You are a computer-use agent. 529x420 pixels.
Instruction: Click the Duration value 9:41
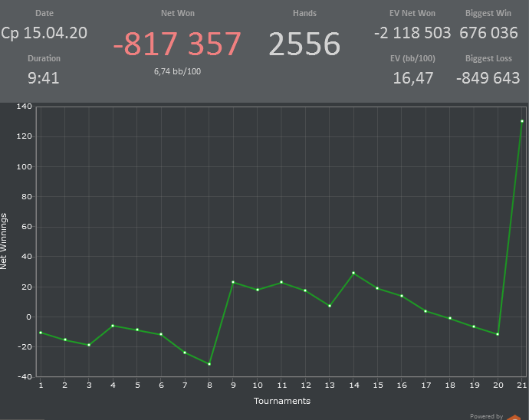coord(44,78)
